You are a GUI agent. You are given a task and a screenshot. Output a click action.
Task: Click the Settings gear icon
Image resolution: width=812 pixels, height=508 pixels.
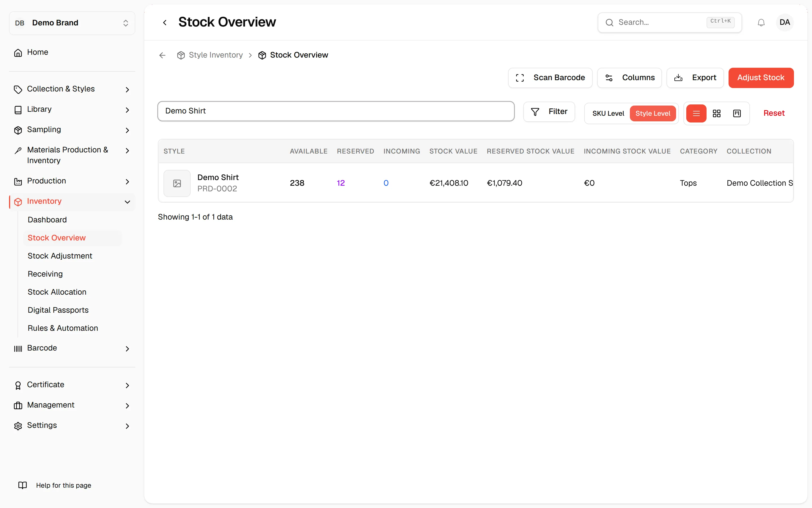point(18,426)
